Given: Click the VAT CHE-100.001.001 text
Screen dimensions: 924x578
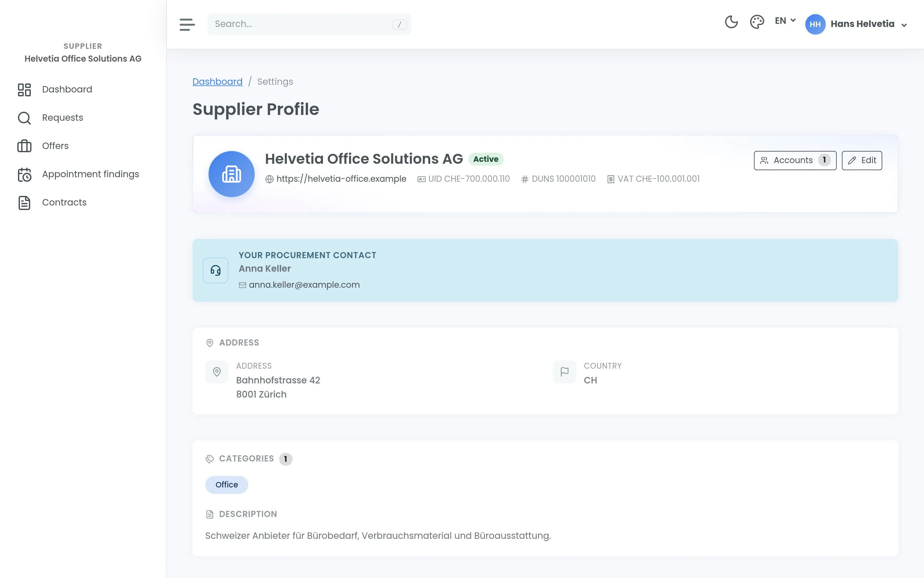Looking at the screenshot, I should pos(658,179).
